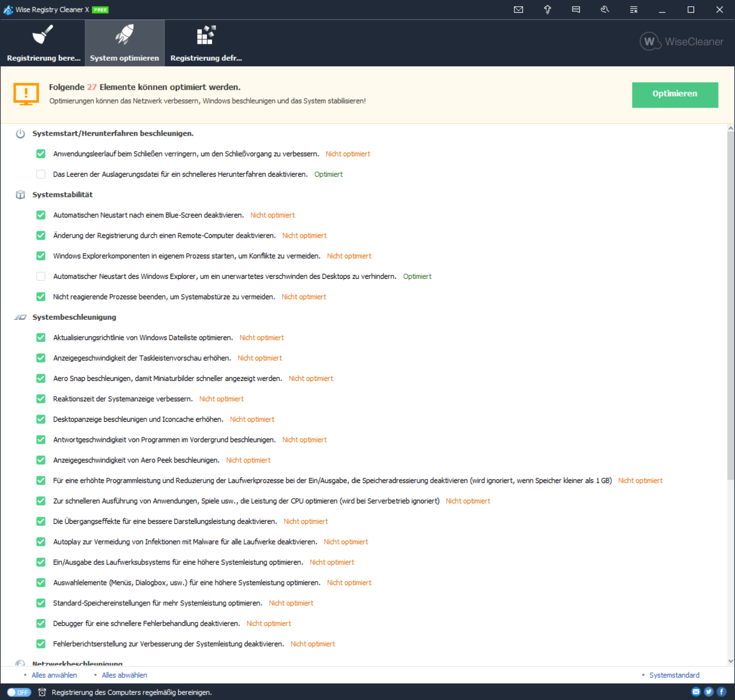This screenshot has width=735, height=700.
Task: Click the orange warning monitor icon
Action: [26, 94]
